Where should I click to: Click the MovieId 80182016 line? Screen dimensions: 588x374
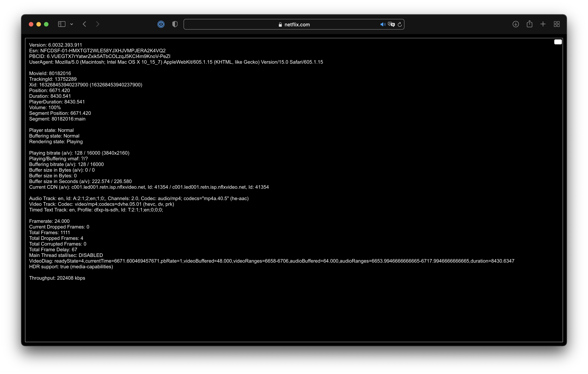pos(50,73)
